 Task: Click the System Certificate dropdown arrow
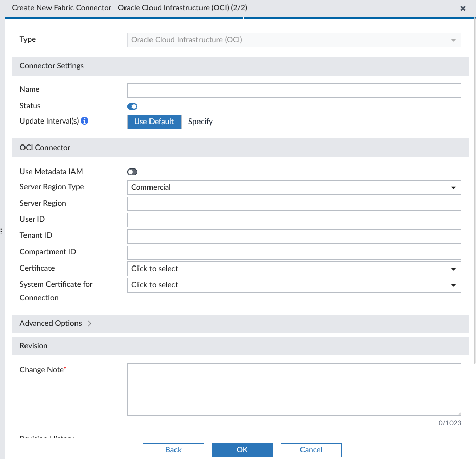click(453, 285)
